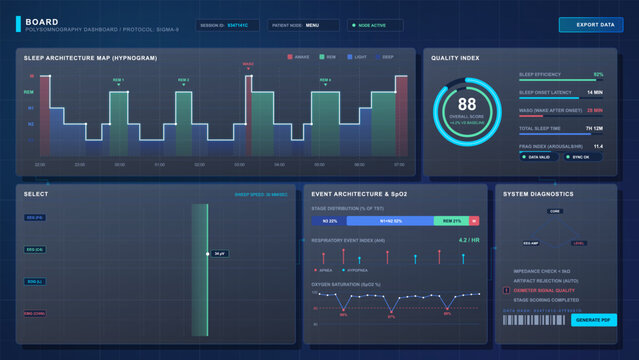Click the Stage Scoring Completed line

[546, 300]
